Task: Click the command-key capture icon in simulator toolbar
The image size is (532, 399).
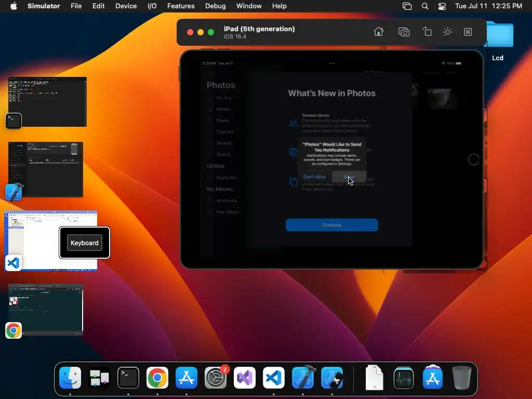Action: click(x=468, y=32)
